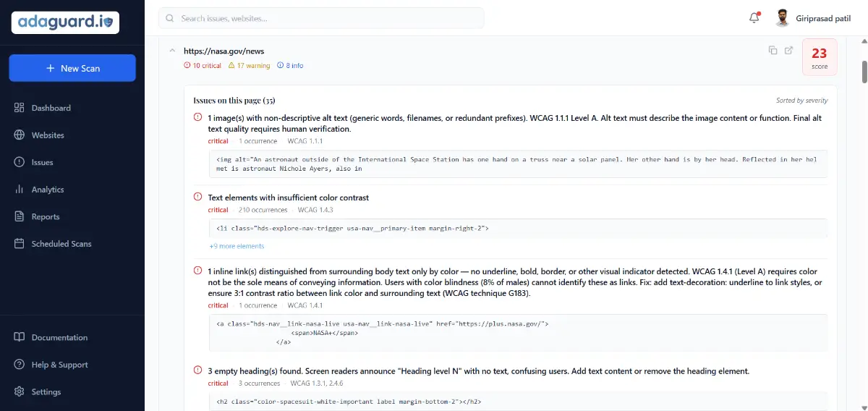Click the Settings gear icon

19,392
